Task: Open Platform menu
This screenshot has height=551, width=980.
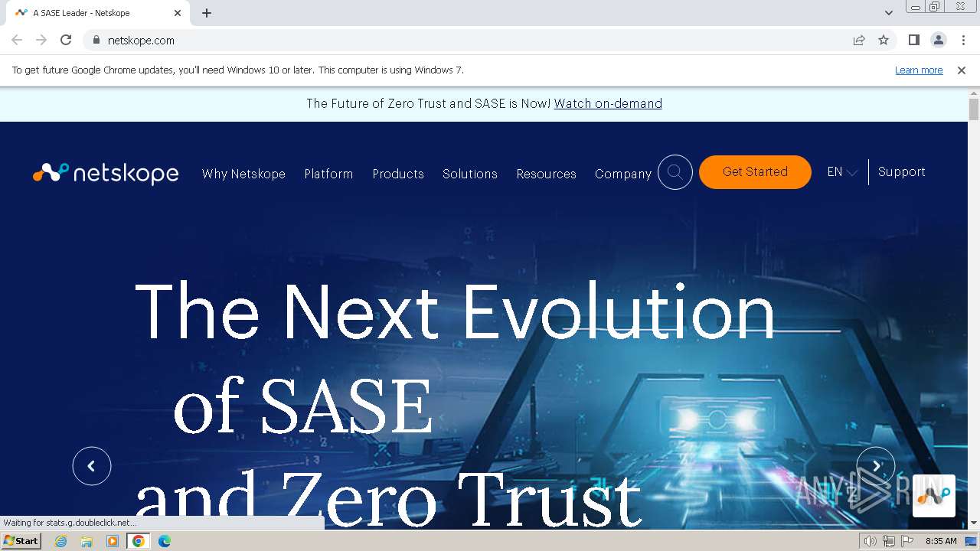Action: pyautogui.click(x=328, y=174)
